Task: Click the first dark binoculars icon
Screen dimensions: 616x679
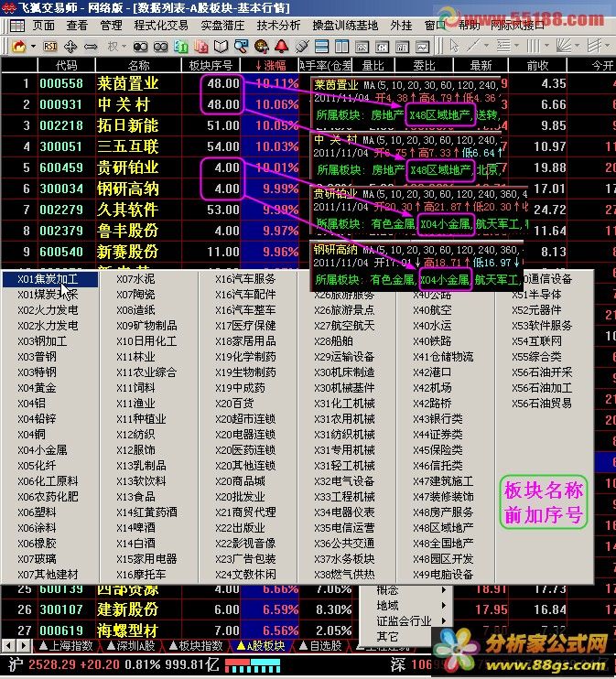Action: (x=140, y=47)
